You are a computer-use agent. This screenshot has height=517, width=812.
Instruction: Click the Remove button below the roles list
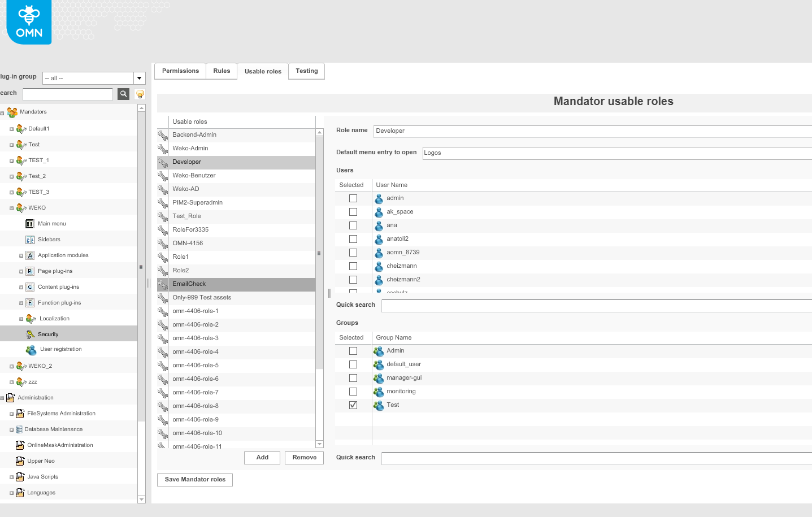[304, 458]
